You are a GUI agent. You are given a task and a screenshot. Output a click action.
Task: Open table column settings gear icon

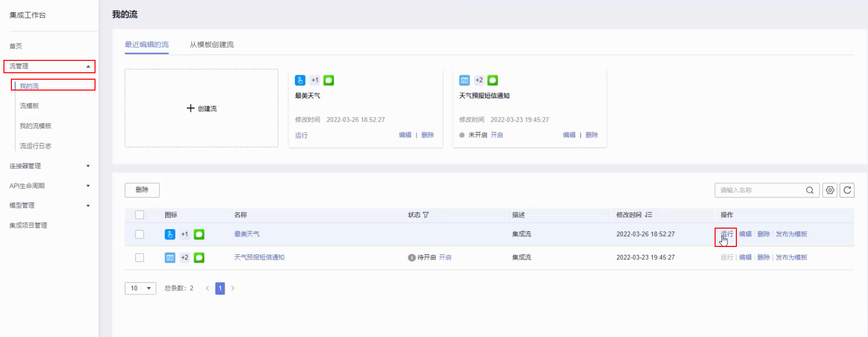click(x=830, y=190)
